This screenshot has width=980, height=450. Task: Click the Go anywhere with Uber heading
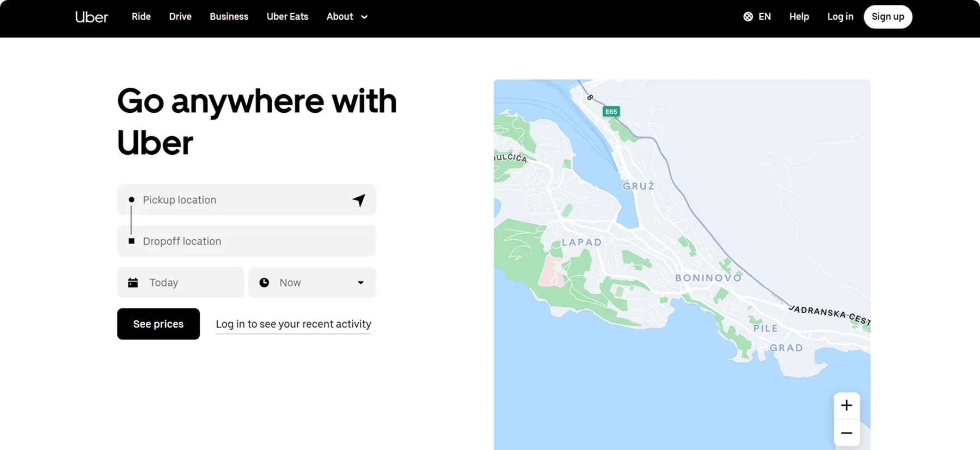[257, 121]
